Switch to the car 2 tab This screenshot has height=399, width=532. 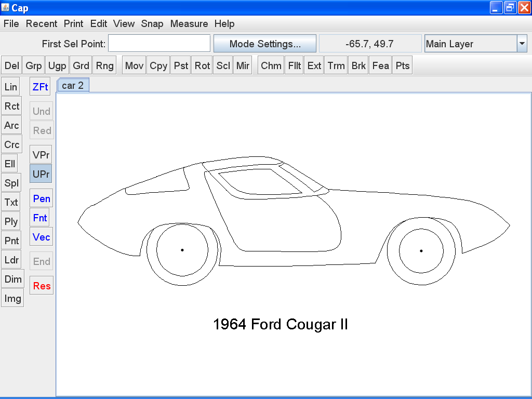tap(73, 85)
